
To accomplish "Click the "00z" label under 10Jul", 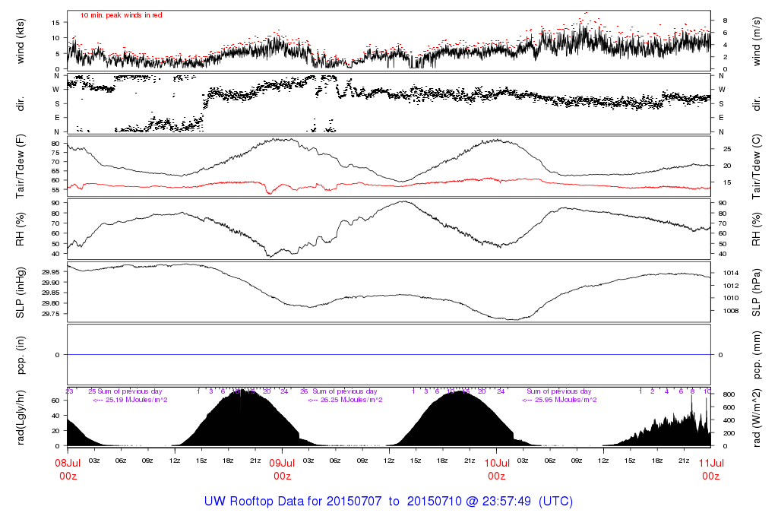I will (497, 477).
